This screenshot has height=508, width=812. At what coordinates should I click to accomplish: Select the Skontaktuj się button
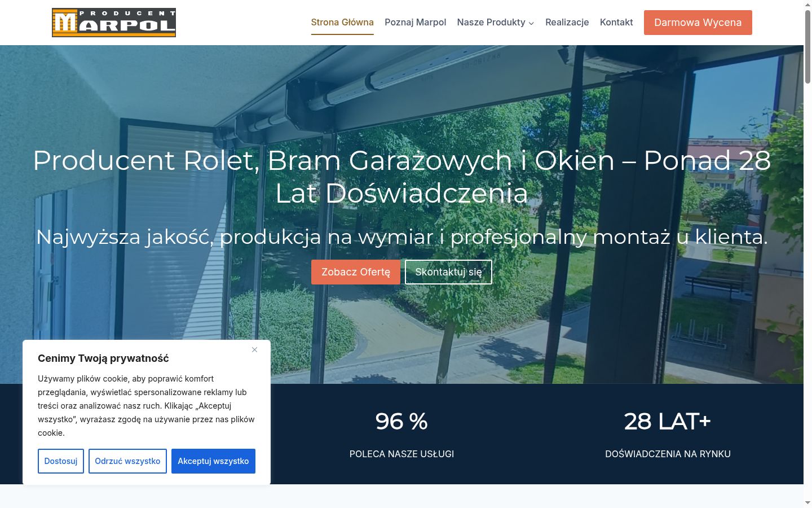coord(448,272)
